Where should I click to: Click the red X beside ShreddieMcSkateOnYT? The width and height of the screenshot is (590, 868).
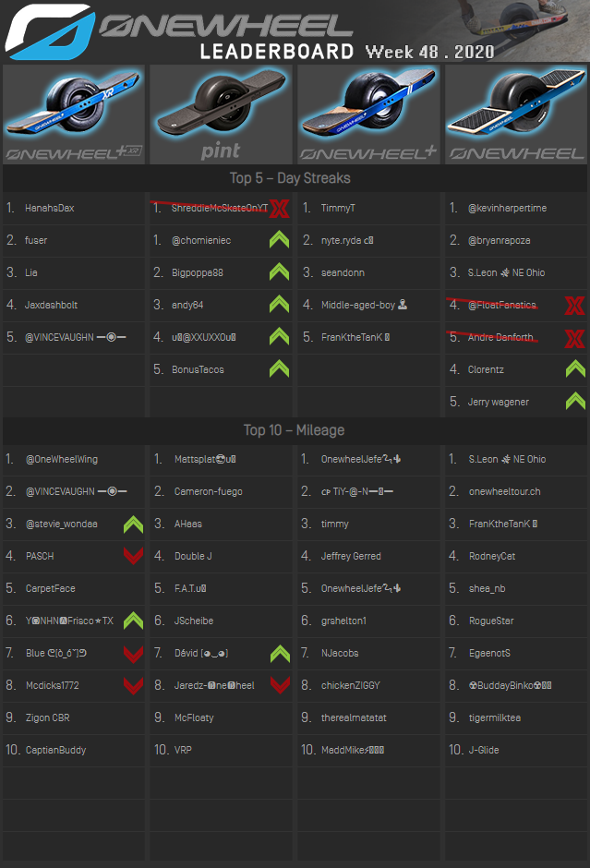[x=279, y=209]
